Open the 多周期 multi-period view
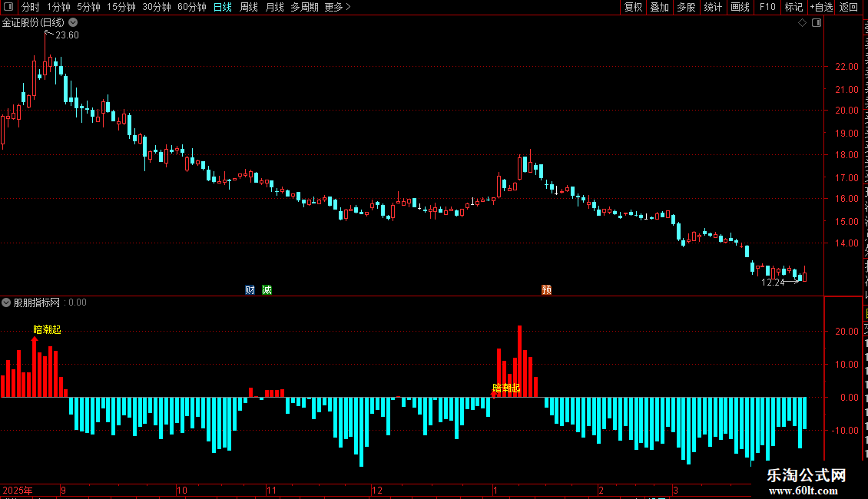 (x=304, y=7)
